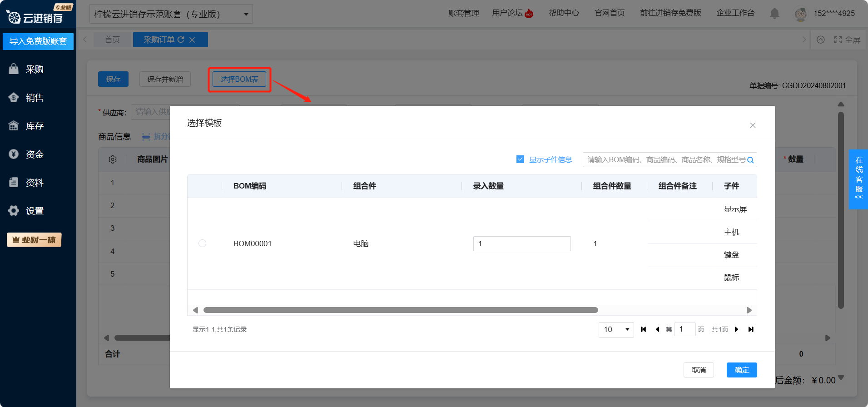This screenshot has height=407, width=868.
Task: Click the tab bar left scroll chevron
Action: [x=85, y=40]
